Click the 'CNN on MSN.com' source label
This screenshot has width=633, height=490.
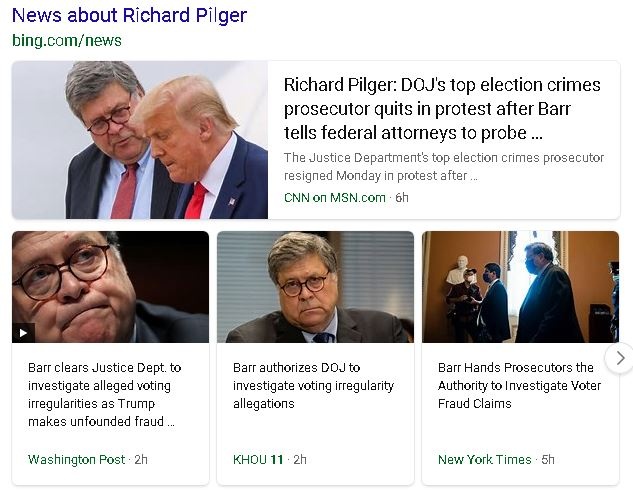(x=335, y=197)
